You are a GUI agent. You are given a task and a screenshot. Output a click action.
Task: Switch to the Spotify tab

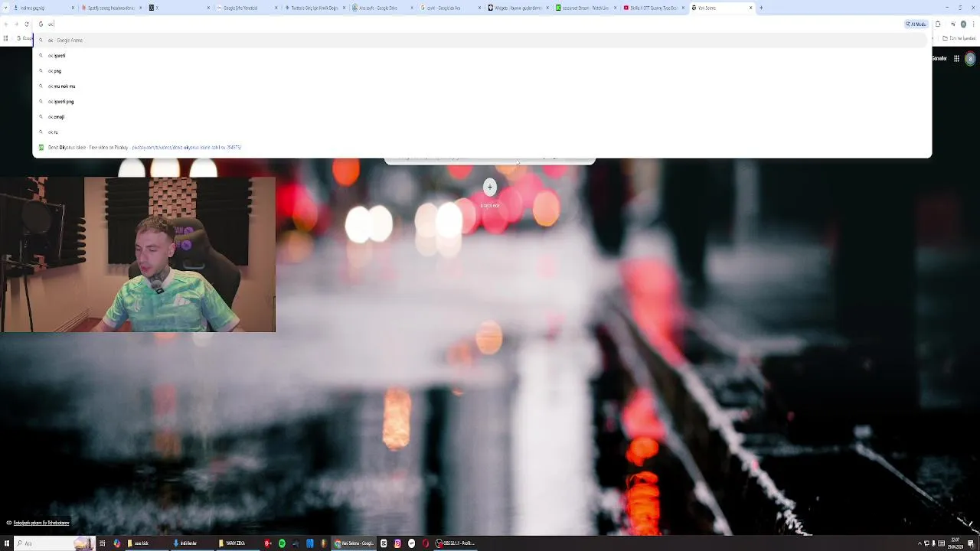coord(111,8)
